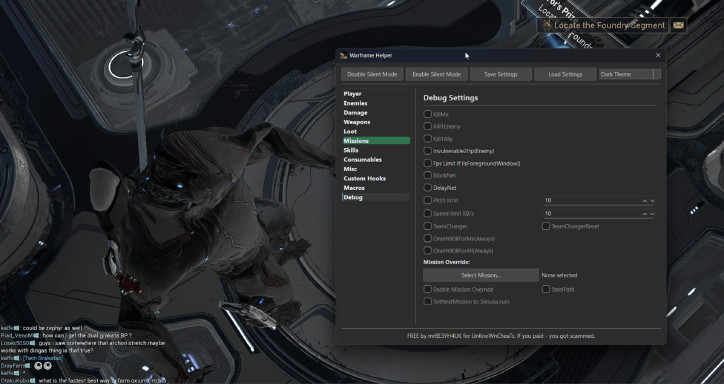Enable the DelayNet checkbox
The width and height of the screenshot is (724, 384).
428,188
